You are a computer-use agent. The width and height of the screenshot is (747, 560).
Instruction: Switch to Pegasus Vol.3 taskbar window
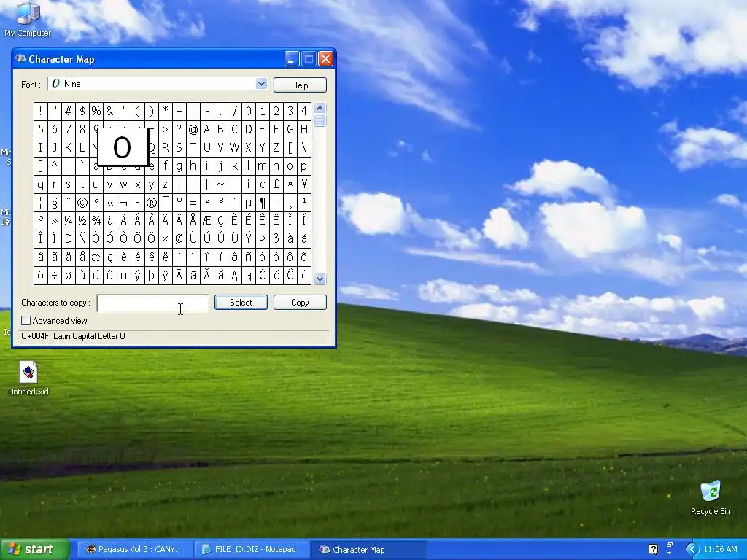(135, 549)
